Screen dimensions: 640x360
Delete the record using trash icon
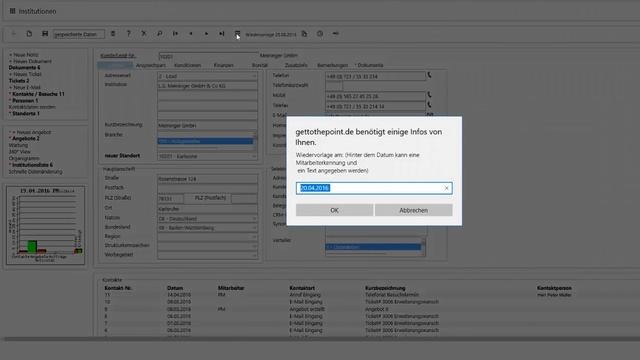pos(113,34)
